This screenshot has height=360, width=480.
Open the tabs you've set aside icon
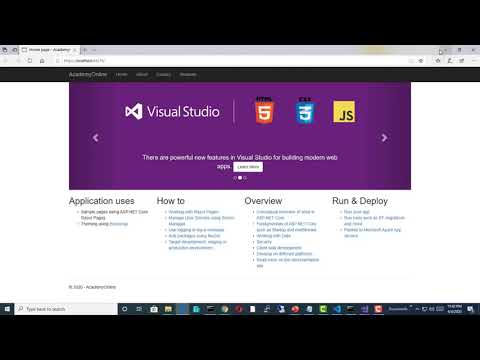5,50
